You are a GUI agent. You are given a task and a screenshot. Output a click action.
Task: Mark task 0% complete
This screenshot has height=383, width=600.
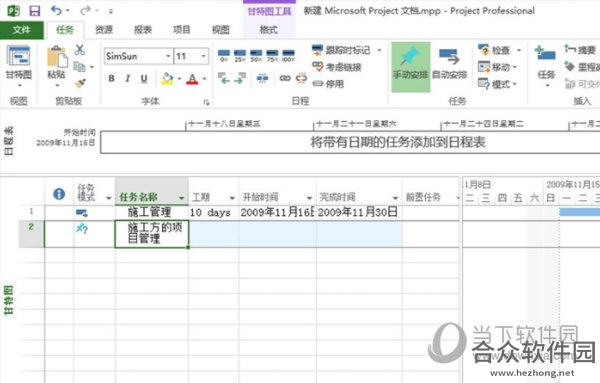point(224,55)
